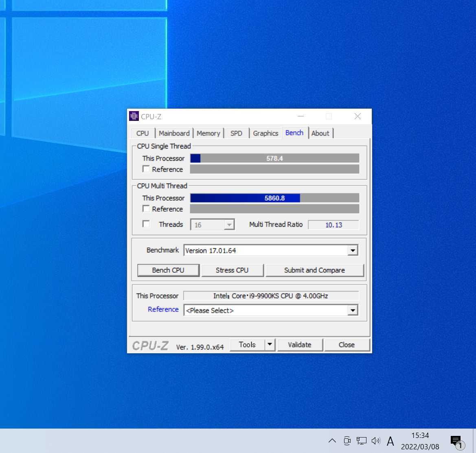The image size is (476, 453).
Task: Expand the Tools button dropdown arrow
Action: pyautogui.click(x=270, y=345)
